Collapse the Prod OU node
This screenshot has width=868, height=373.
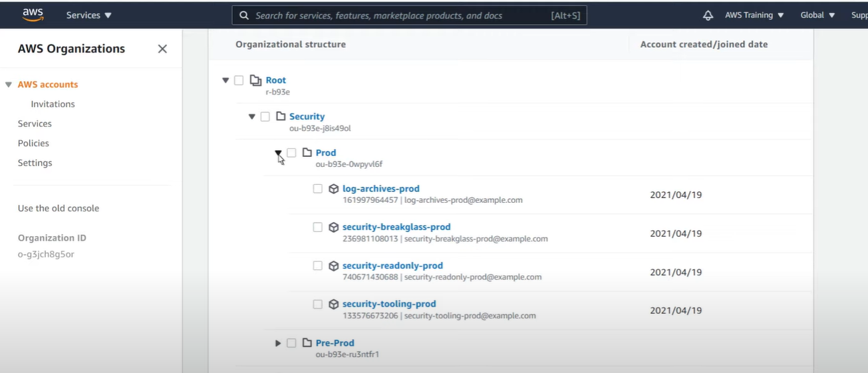pyautogui.click(x=278, y=153)
